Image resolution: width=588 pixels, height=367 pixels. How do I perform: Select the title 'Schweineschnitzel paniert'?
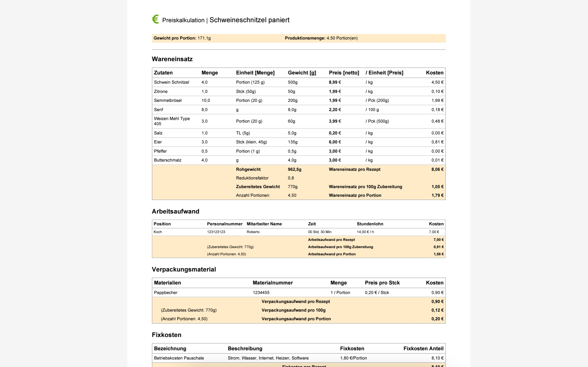click(x=249, y=20)
